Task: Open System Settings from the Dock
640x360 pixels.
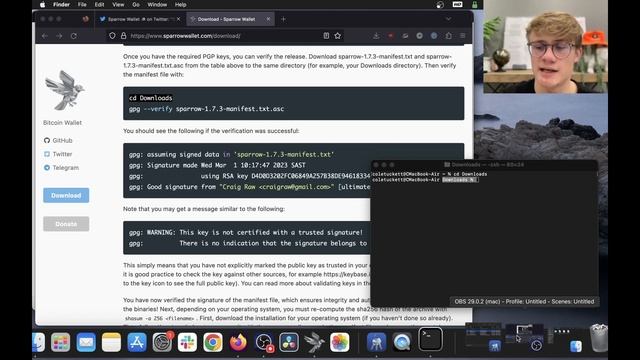Action: [162, 342]
